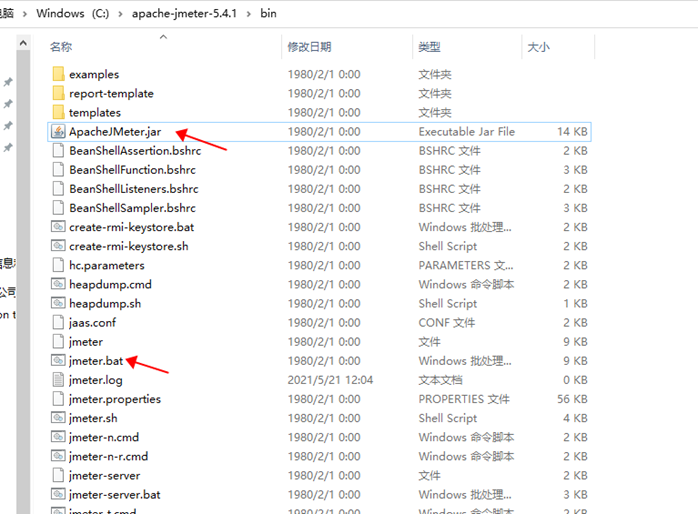This screenshot has width=698, height=514.
Task: Click the navigation pane scroll up arrow
Action: pos(23,43)
